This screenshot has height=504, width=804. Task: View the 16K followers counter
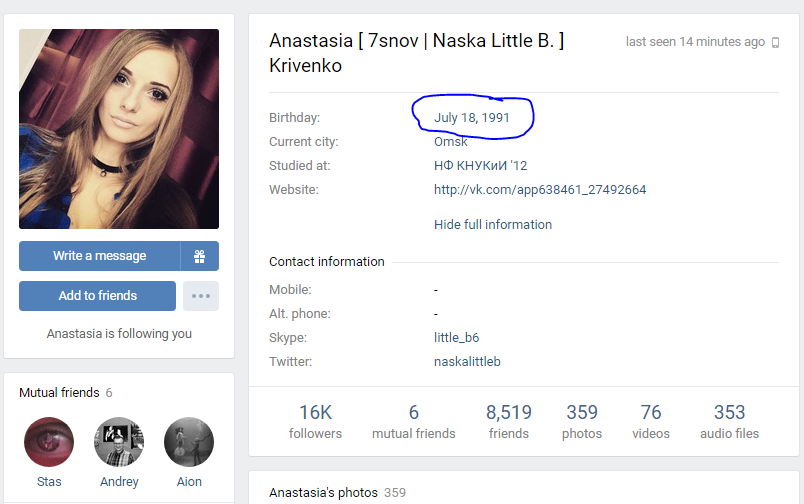coord(315,421)
